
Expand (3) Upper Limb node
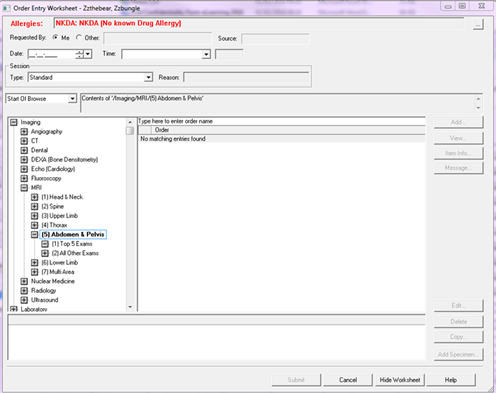(34, 216)
